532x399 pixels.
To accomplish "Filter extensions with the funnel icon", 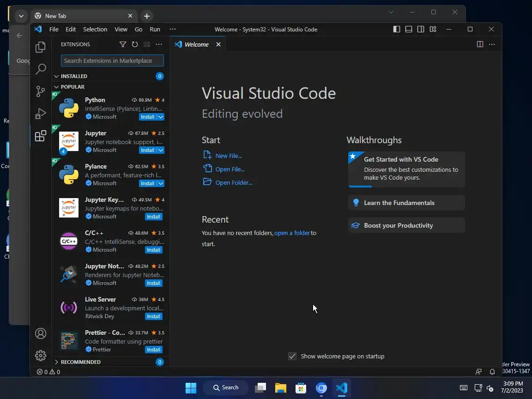I will (x=123, y=44).
